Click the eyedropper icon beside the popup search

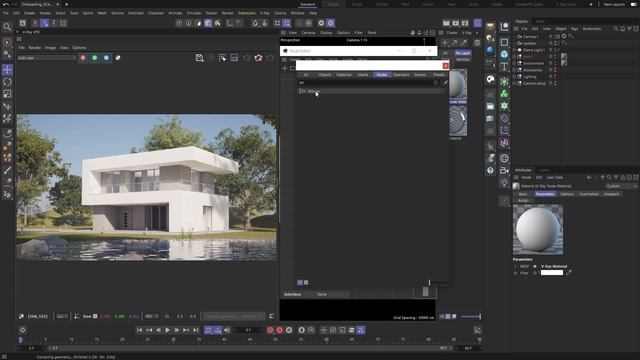[x=445, y=82]
